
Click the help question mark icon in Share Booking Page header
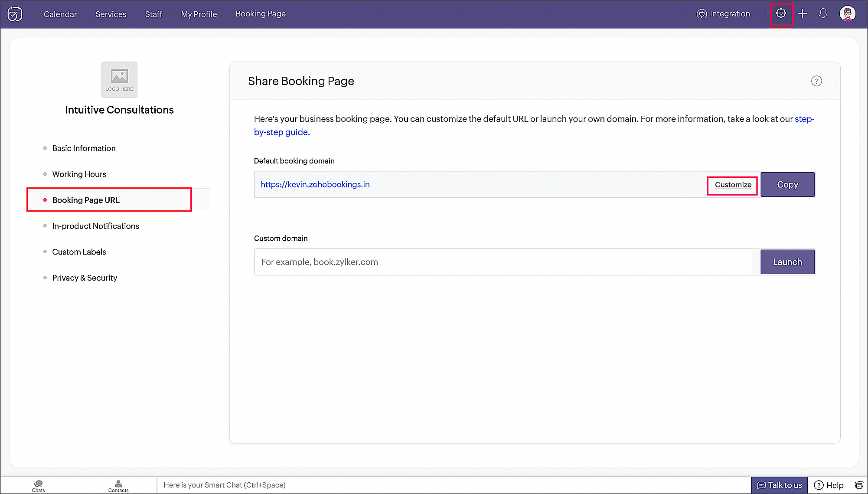point(816,81)
